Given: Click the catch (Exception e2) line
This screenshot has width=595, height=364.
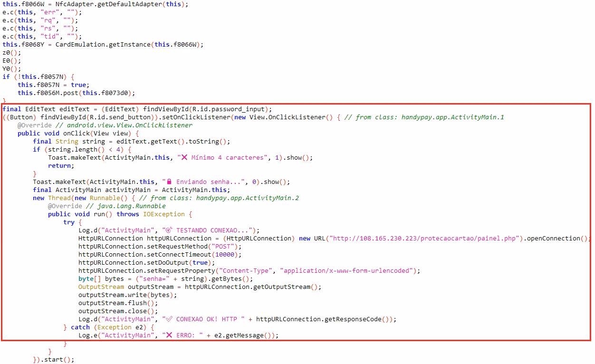Looking at the screenshot, I should pyautogui.click(x=109, y=327).
